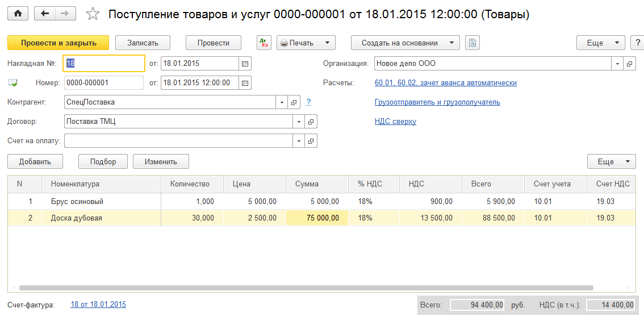Click the Провести button
Viewport: 644px width, 316px height.
[x=214, y=43]
